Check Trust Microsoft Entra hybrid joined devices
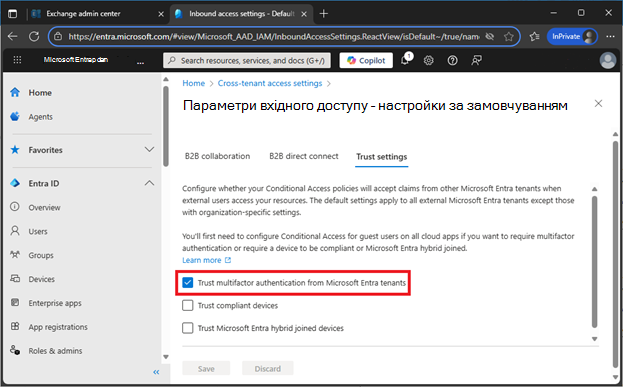This screenshot has height=388, width=623. (188, 328)
